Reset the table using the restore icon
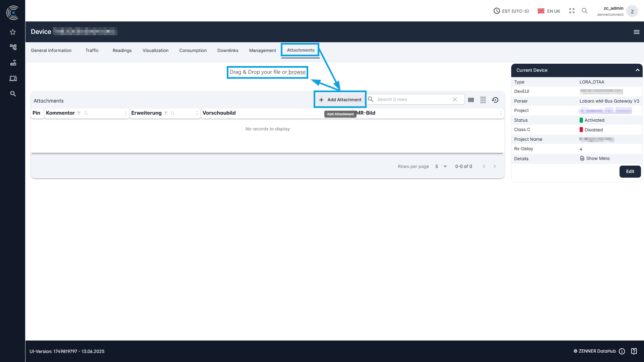 (495, 100)
